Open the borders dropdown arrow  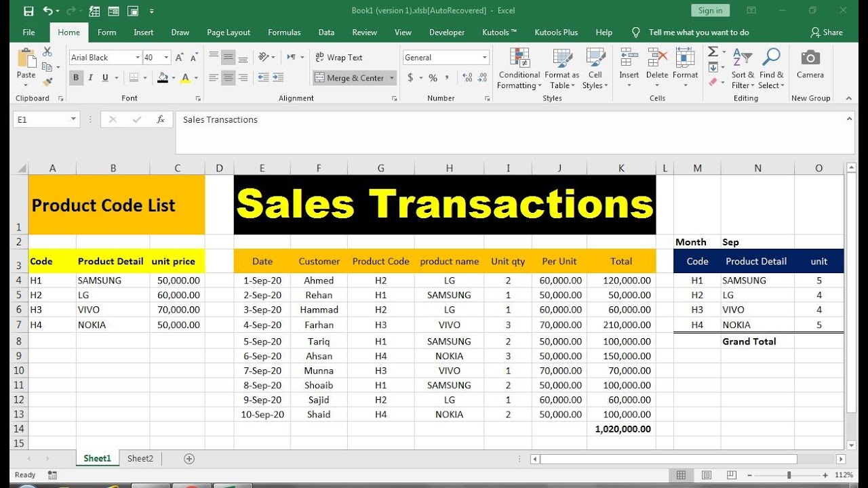146,78
